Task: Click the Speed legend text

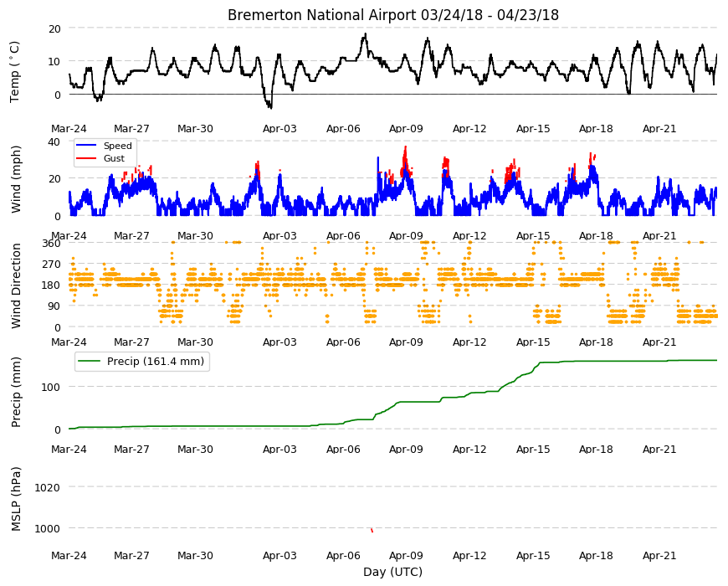Action: (117, 146)
